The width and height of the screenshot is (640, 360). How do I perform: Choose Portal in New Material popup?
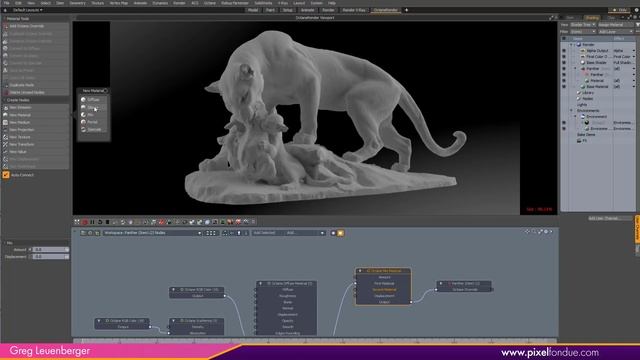point(92,122)
